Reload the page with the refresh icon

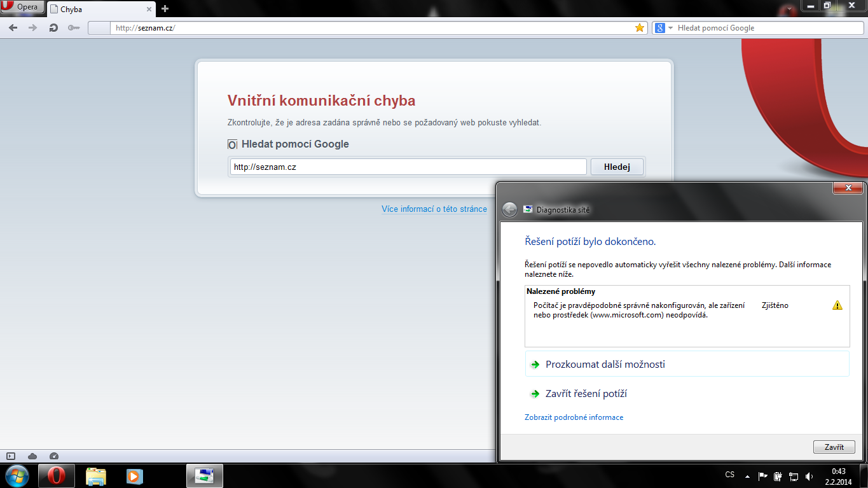pyautogui.click(x=53, y=28)
